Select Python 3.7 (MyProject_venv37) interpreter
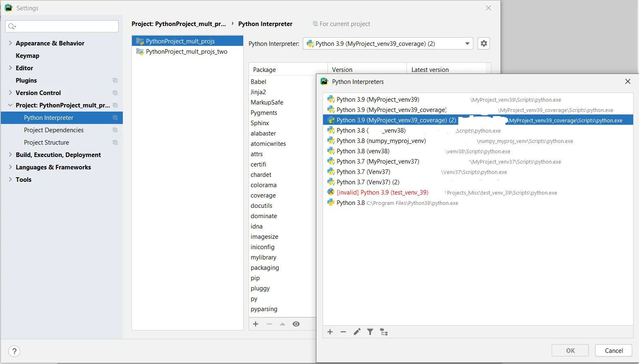The height and width of the screenshot is (364, 639). (x=478, y=162)
